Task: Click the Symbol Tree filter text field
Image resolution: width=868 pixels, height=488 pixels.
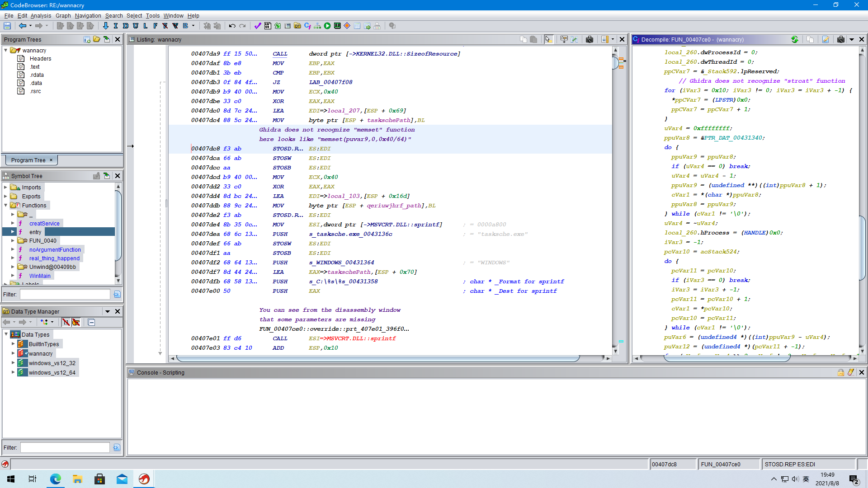Action: (65, 294)
